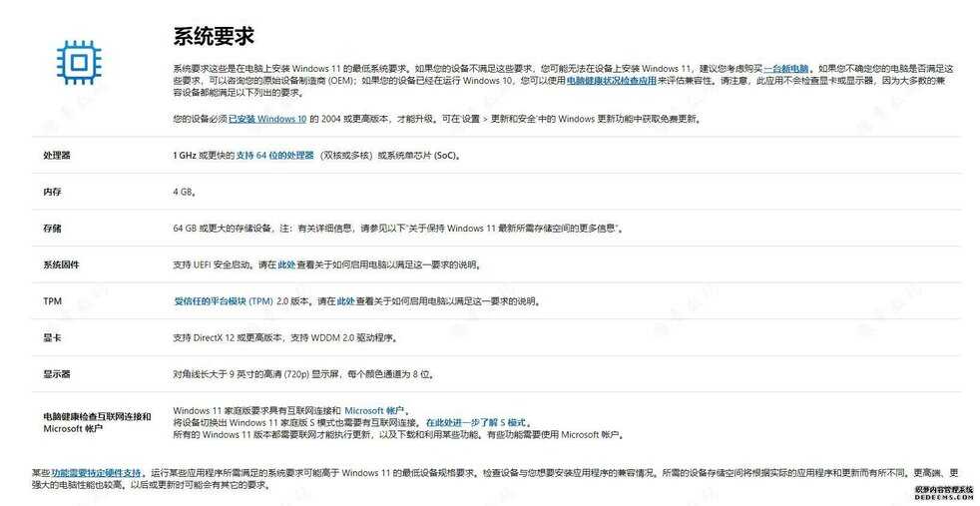Open the '在此处进一步了解 S 模式' link

pos(476,423)
